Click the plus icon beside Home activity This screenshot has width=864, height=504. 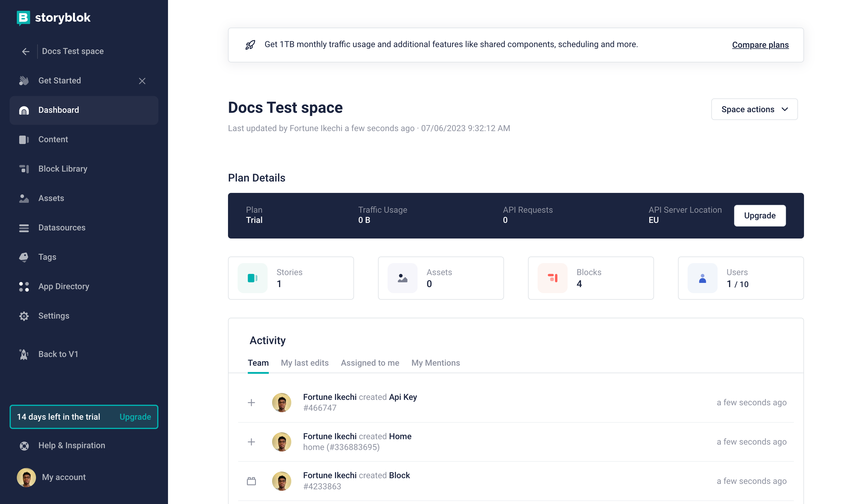click(x=251, y=442)
